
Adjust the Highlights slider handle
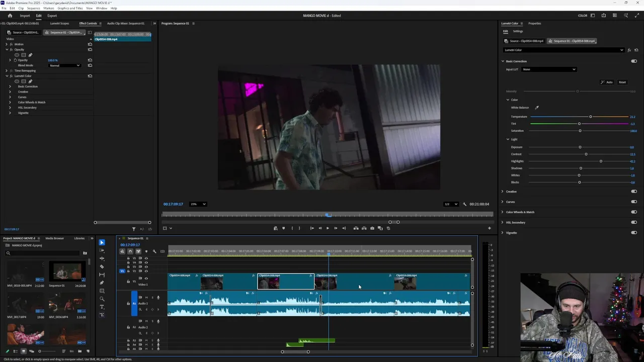pos(601,161)
